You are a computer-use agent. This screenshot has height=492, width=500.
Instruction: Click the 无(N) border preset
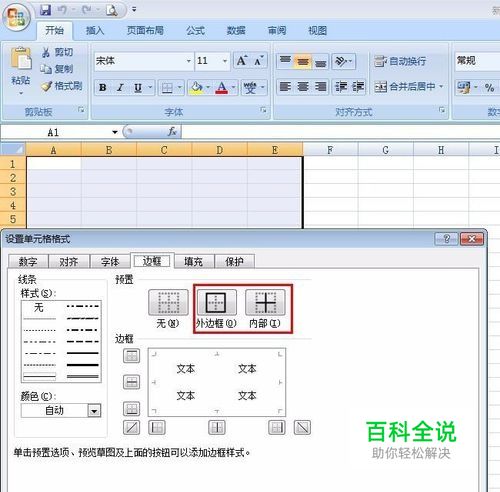[168, 302]
